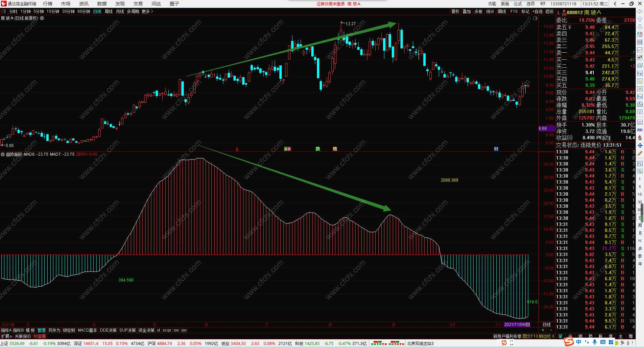Select the 月线 monthly period

120,11
